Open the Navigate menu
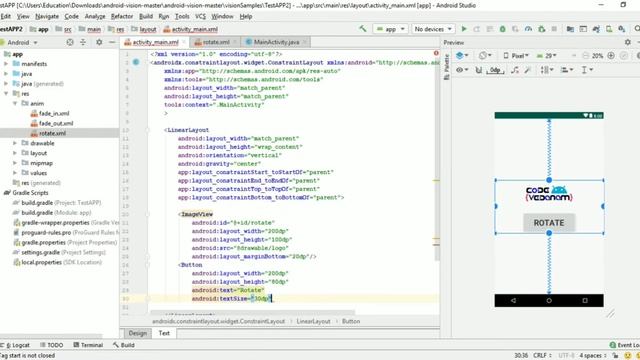 coord(47,16)
